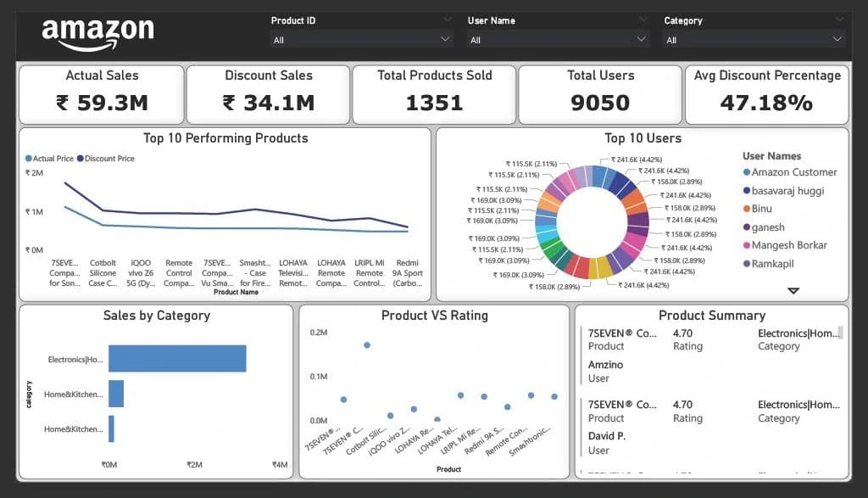Screen dimensions: 868x498
Task: Click the Electronics|Ho... axis label
Action: tap(75, 360)
